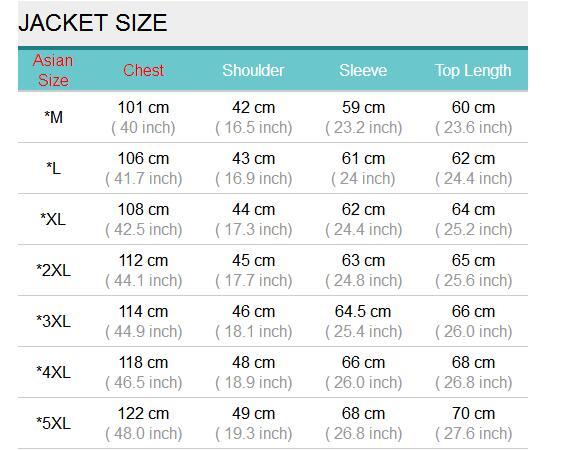Click the Shoulder column header
Screen dimensions: 587x450
[x=253, y=70]
